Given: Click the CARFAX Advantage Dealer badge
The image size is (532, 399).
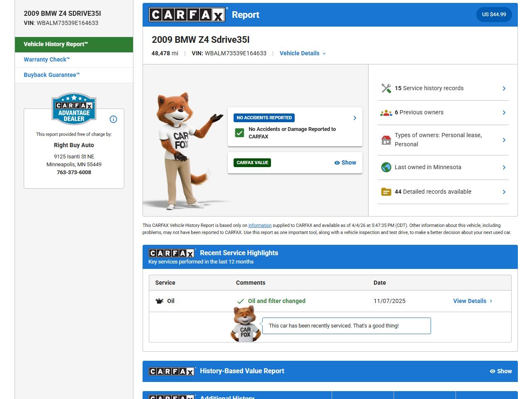Looking at the screenshot, I should [x=74, y=109].
